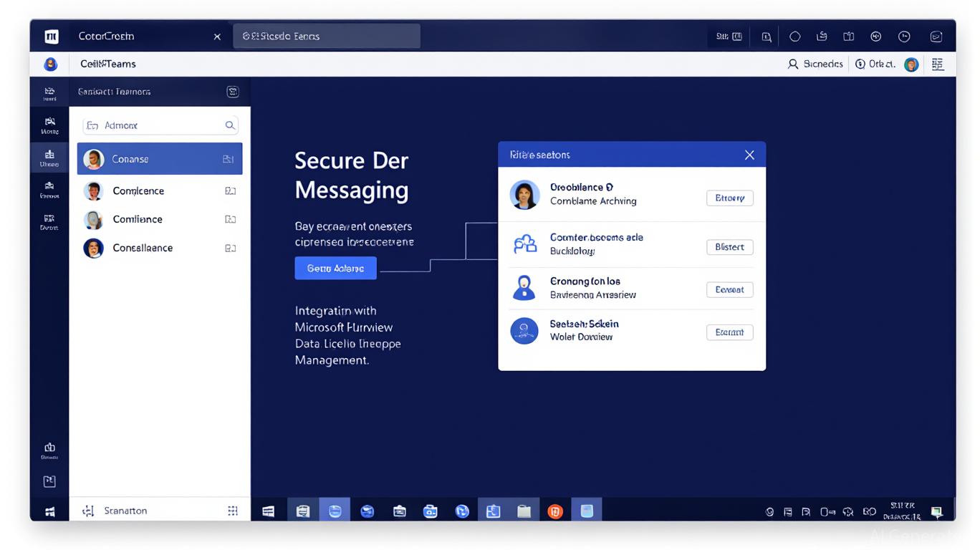
Task: Switch to the Siscede Eerns tab
Action: [x=327, y=36]
